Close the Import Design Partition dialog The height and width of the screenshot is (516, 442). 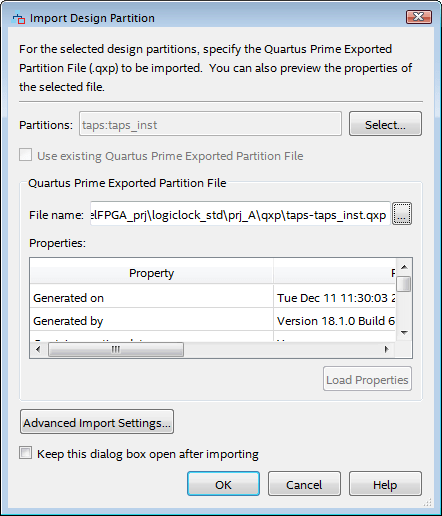click(x=419, y=17)
